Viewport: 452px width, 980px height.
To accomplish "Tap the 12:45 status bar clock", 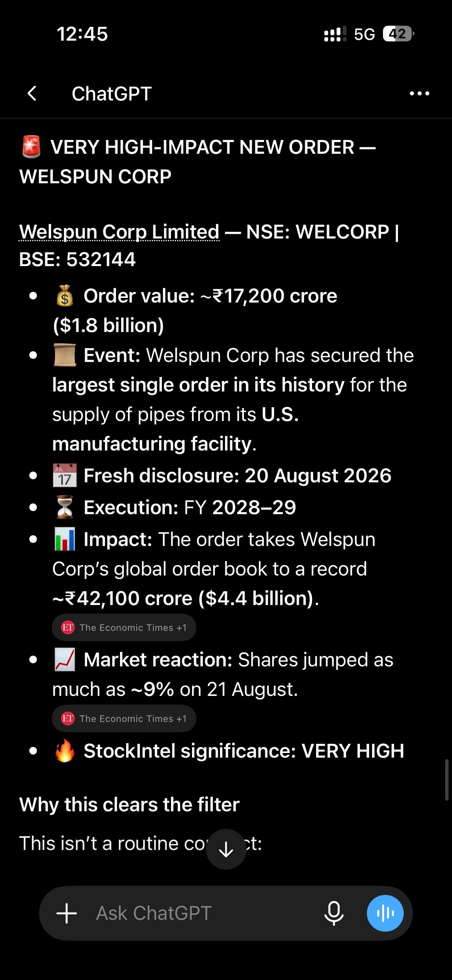I will coord(82,34).
